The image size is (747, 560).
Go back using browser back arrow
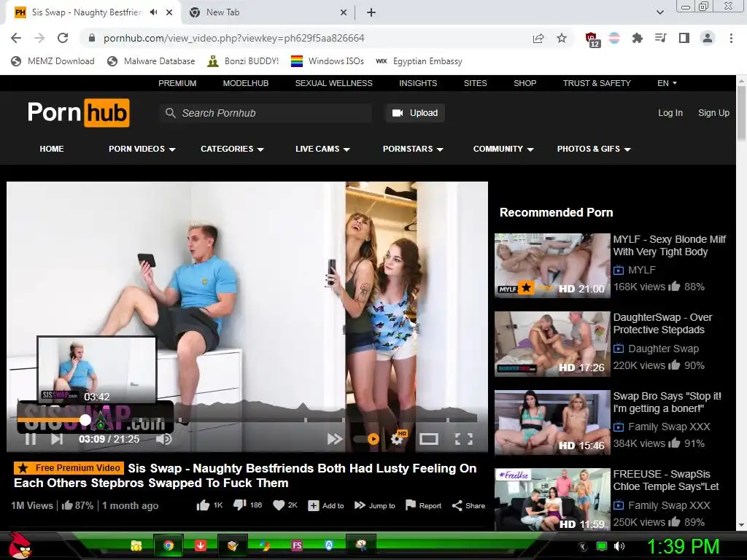point(16,38)
